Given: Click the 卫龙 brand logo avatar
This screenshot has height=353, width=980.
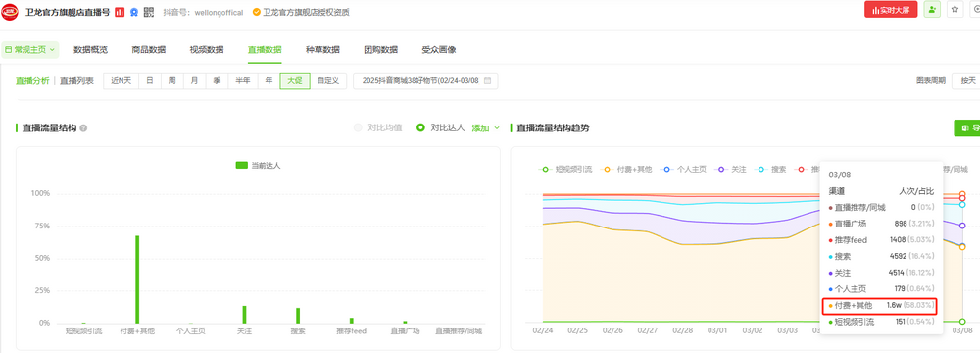Looking at the screenshot, I should [x=10, y=12].
